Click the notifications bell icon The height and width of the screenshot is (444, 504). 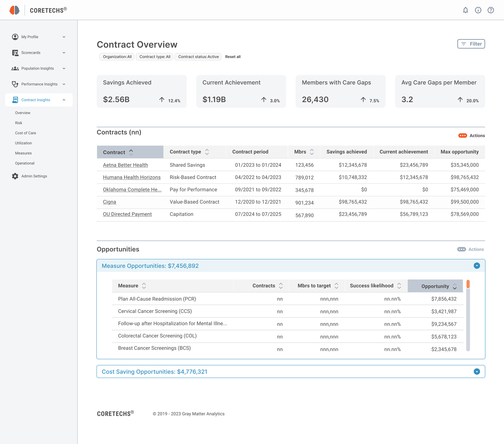[465, 10]
